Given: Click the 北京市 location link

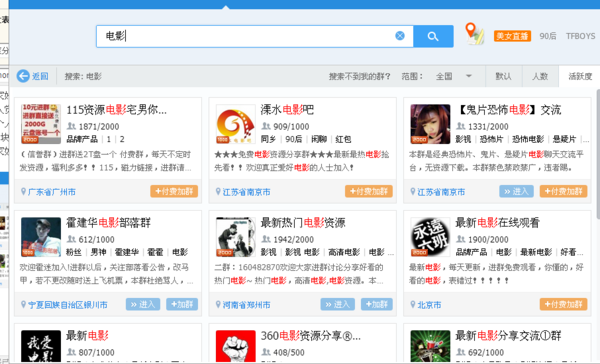Looking at the screenshot, I should pyautogui.click(x=429, y=305).
